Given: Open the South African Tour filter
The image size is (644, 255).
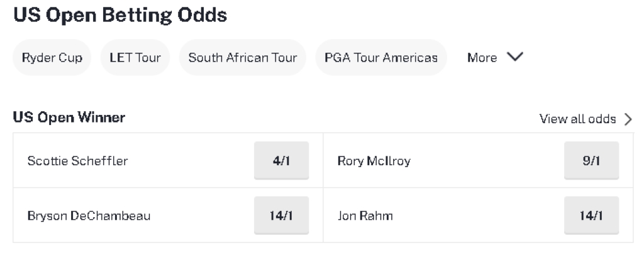Looking at the screenshot, I should [242, 58].
